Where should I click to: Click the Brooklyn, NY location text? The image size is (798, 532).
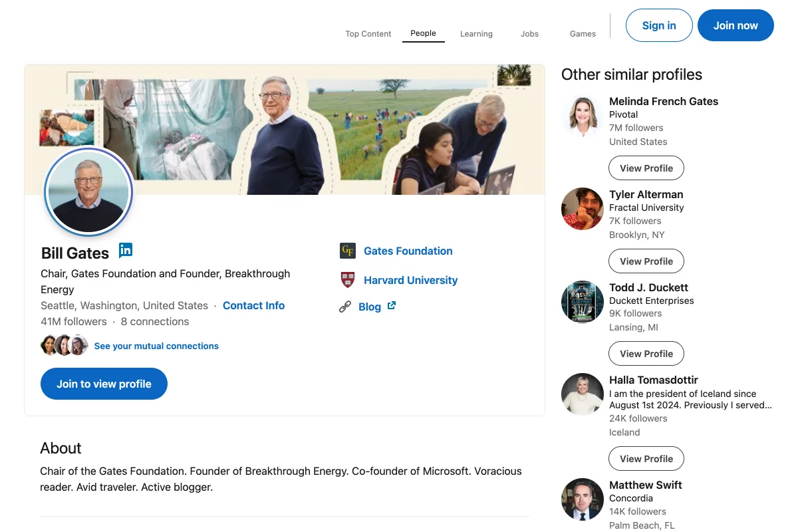[x=637, y=235]
